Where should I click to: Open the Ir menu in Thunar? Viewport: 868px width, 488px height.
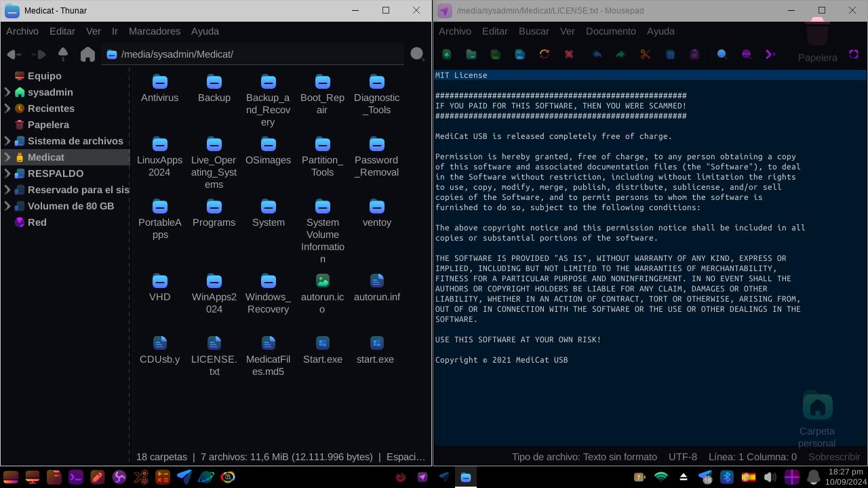point(115,31)
